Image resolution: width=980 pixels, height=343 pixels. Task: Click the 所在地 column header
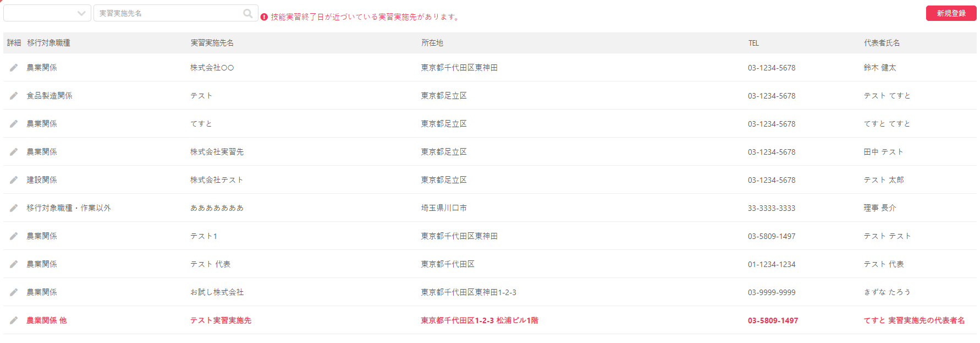tap(432, 43)
